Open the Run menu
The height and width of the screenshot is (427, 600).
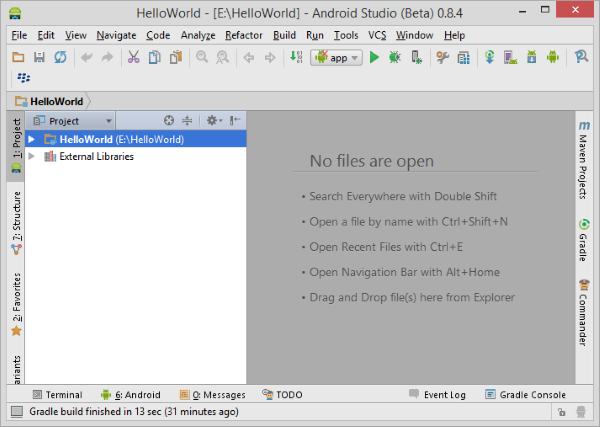click(x=315, y=35)
